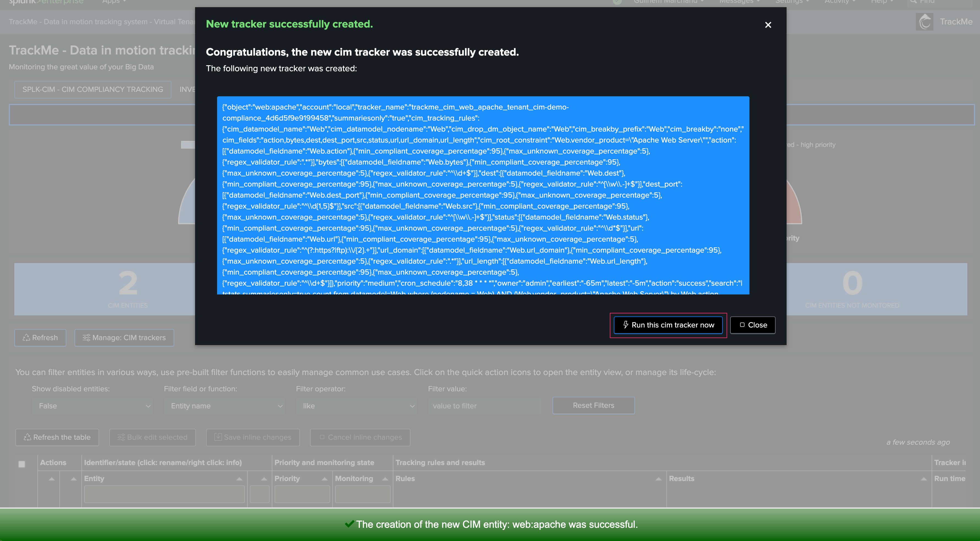
Task: Click the green check icon on success banner
Action: (349, 524)
